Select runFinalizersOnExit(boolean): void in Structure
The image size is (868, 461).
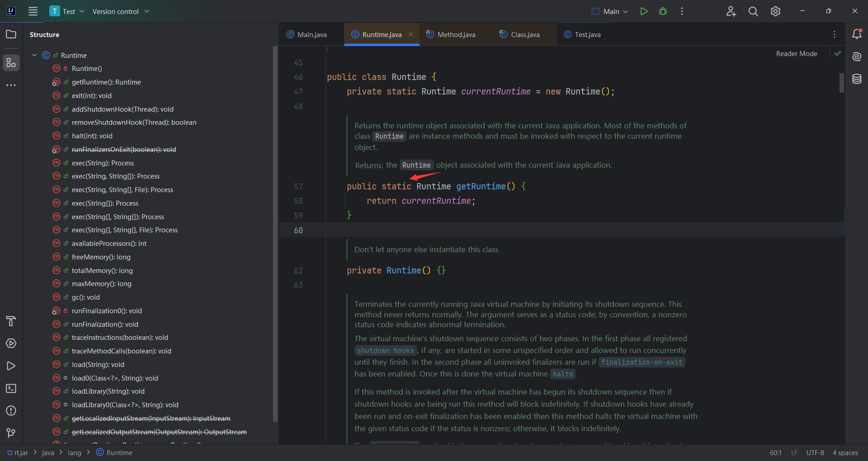coord(124,150)
